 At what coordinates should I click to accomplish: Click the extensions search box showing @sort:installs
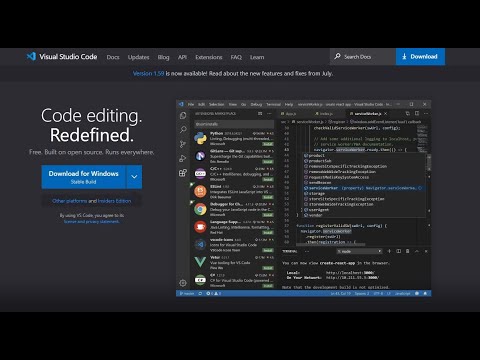coord(234,124)
